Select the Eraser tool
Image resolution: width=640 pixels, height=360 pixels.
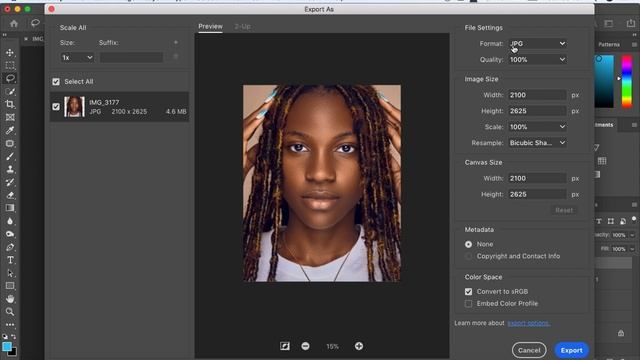pyautogui.click(x=10, y=195)
